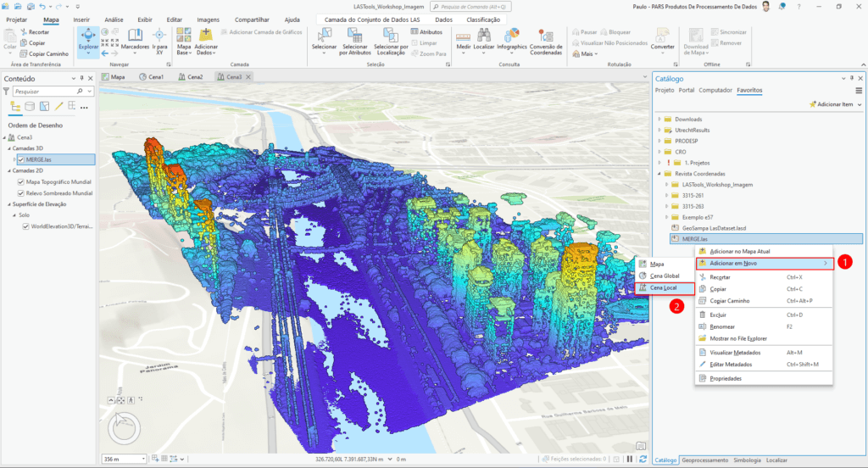Expand the LASTools_Workshop_Imagem folder node
Viewport: 868px width, 468px height.
(x=666, y=184)
